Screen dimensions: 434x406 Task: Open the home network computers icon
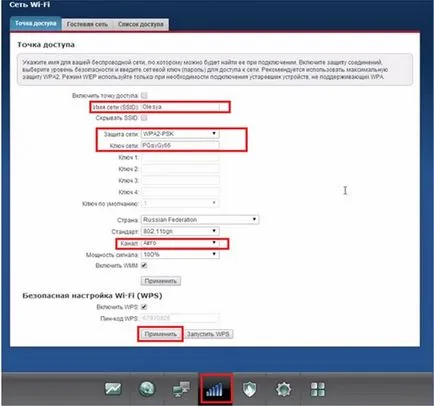click(181, 389)
